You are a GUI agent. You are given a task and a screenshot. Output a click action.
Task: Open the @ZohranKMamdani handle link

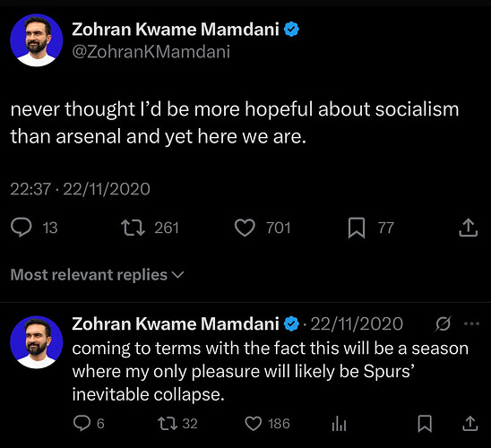pos(151,52)
